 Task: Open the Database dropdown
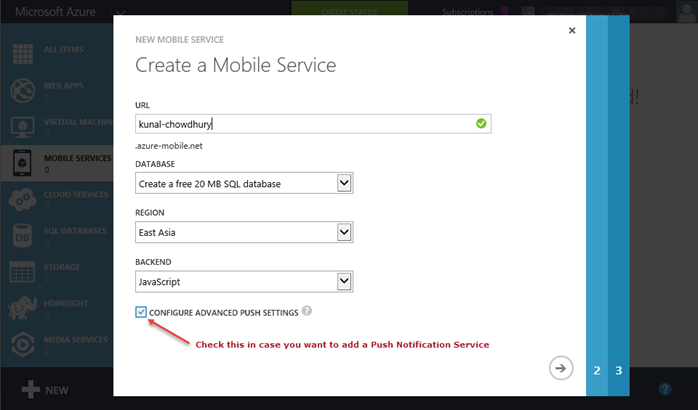click(x=244, y=183)
